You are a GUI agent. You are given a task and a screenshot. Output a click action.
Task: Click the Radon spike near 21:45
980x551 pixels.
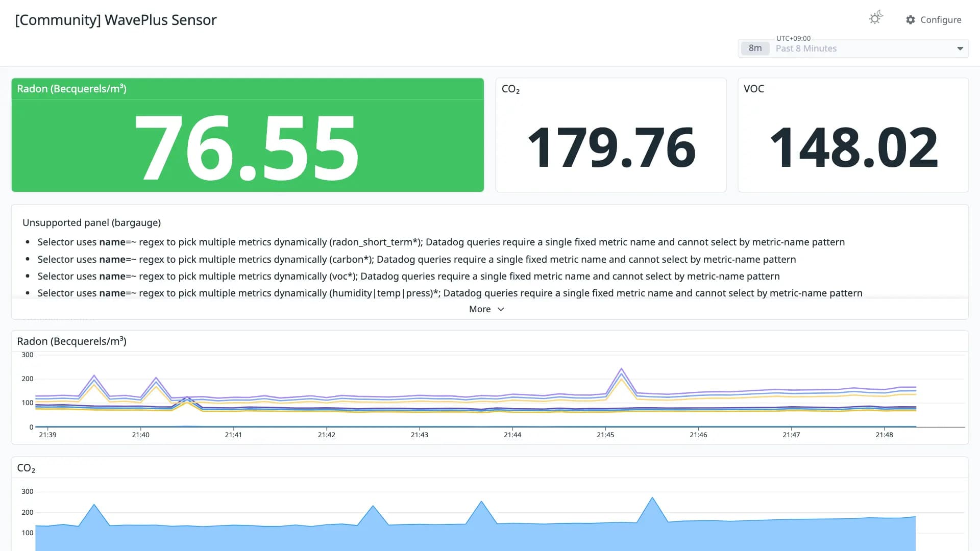tap(621, 369)
